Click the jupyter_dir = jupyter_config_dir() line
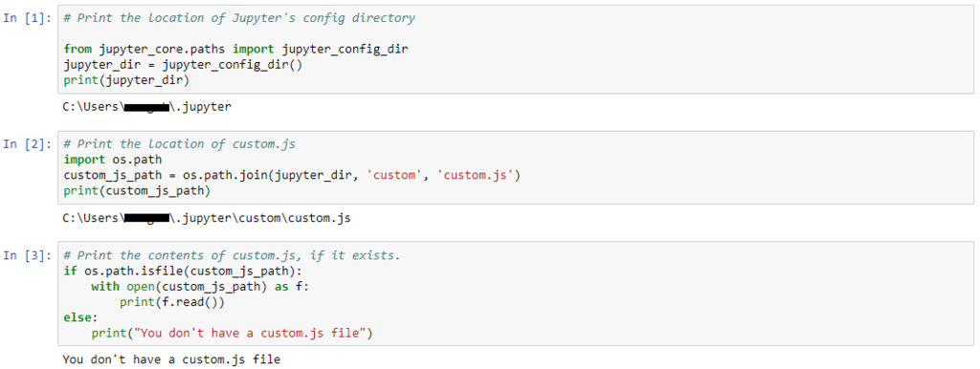 point(183,65)
